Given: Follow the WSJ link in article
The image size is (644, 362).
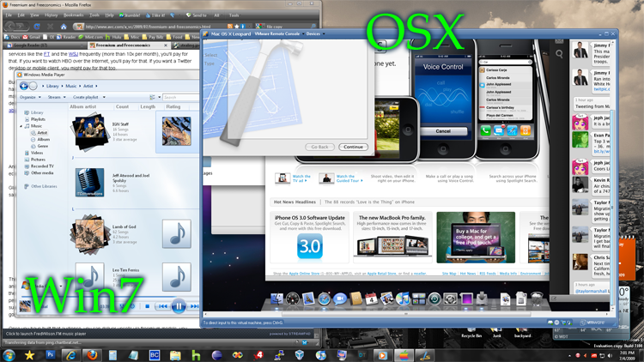Looking at the screenshot, I should (73, 54).
